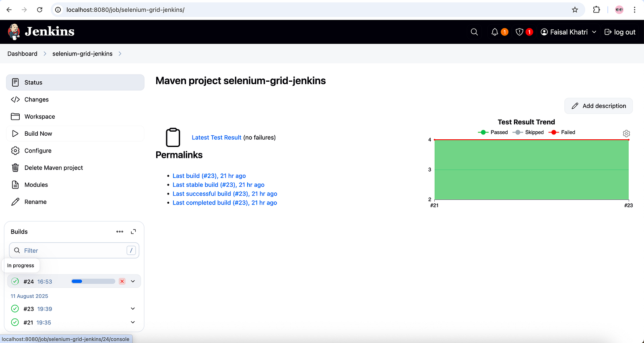This screenshot has height=343, width=644.
Task: Click build #23 success status icon
Action: [15, 309]
